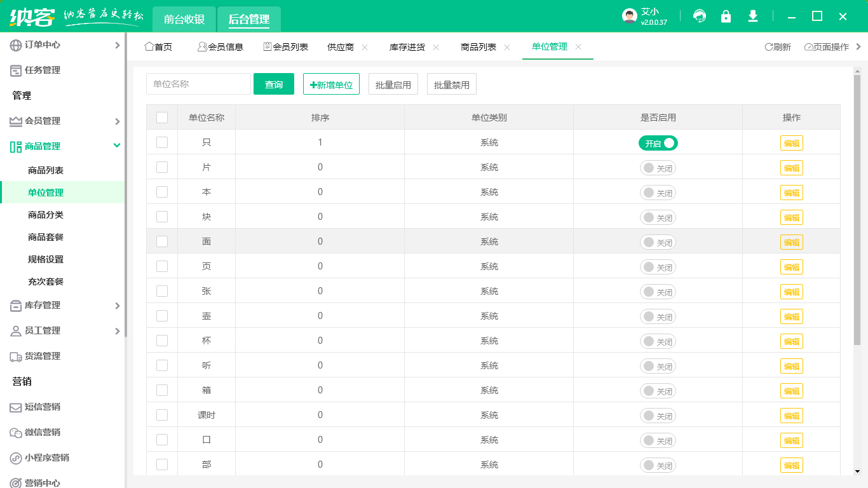Image resolution: width=868 pixels, height=488 pixels.
Task: Switch to 后台管理 tab
Action: [x=249, y=19]
